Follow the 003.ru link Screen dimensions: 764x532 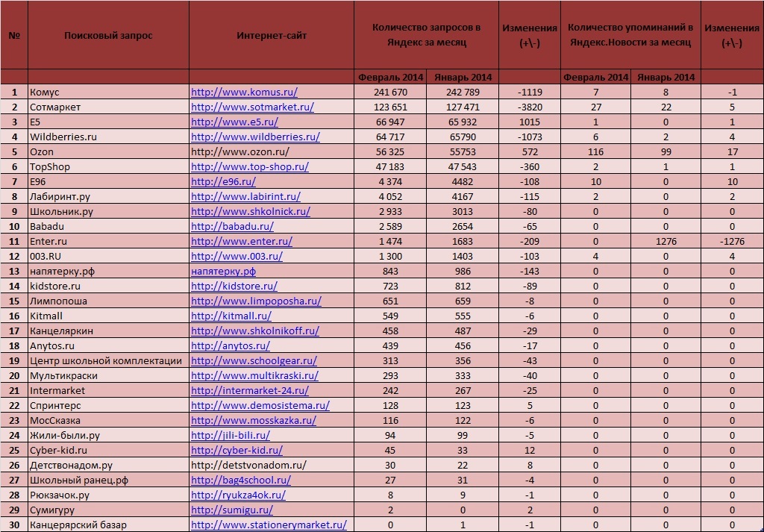click(237, 256)
